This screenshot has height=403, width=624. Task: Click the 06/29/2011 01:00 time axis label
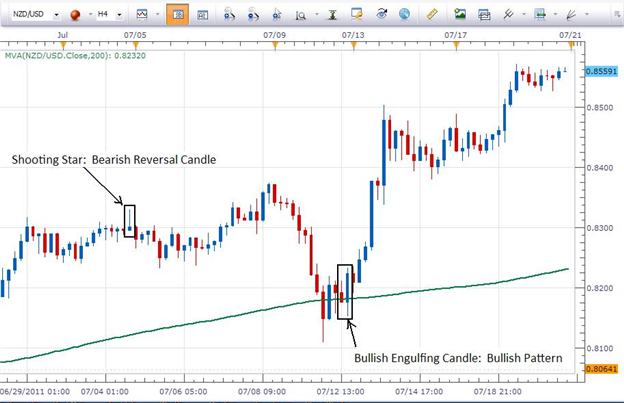tap(35, 391)
